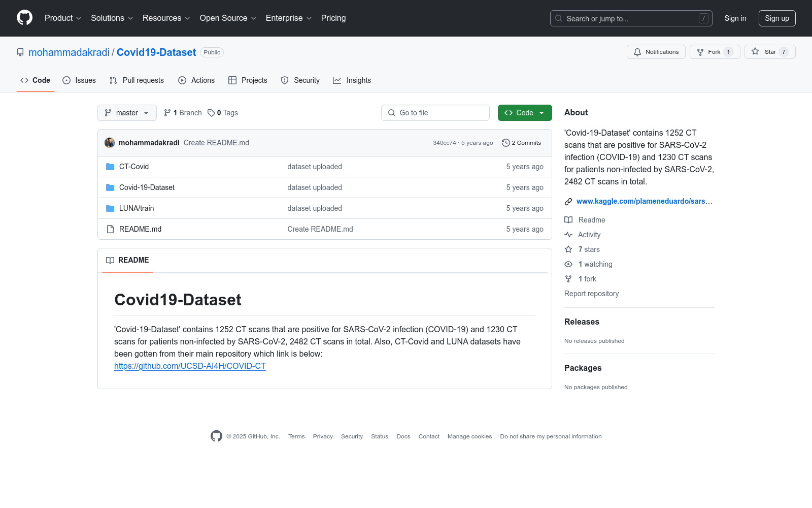812x508 pixels.
Task: Open the Actions tab
Action: click(196, 80)
